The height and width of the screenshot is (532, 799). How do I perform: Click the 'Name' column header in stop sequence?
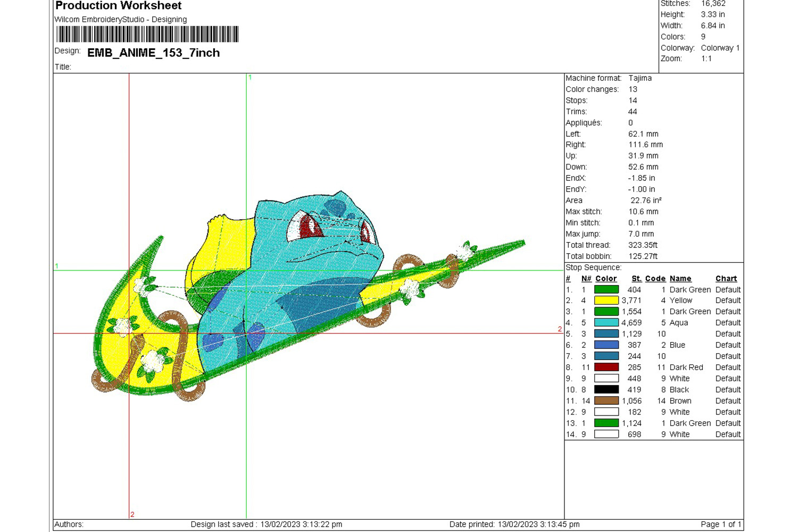[x=680, y=279]
